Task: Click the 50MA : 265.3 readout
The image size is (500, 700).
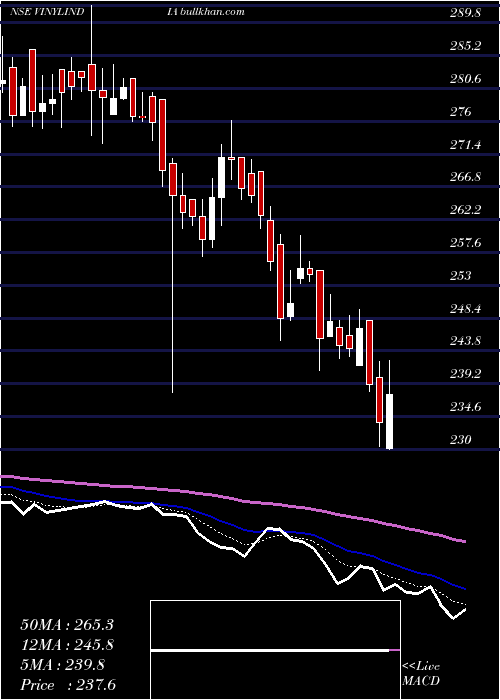Action: point(67,625)
